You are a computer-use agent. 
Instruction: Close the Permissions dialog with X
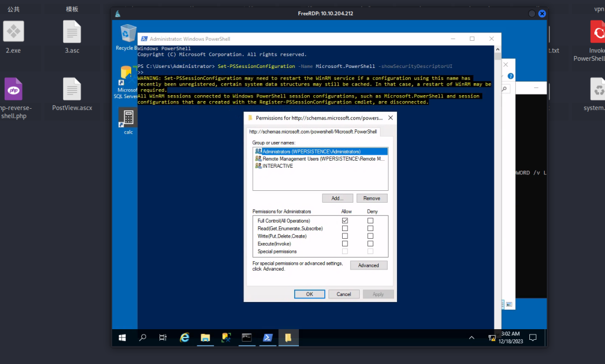[391, 118]
